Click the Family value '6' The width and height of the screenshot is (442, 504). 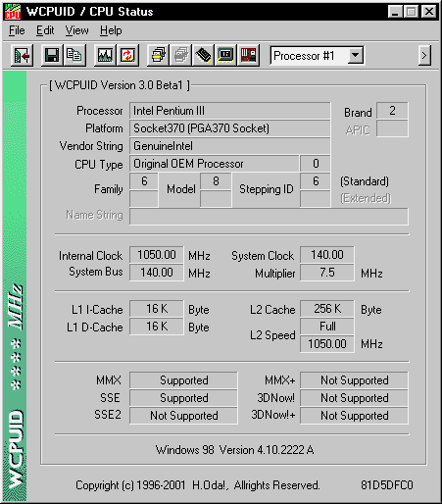(x=144, y=181)
